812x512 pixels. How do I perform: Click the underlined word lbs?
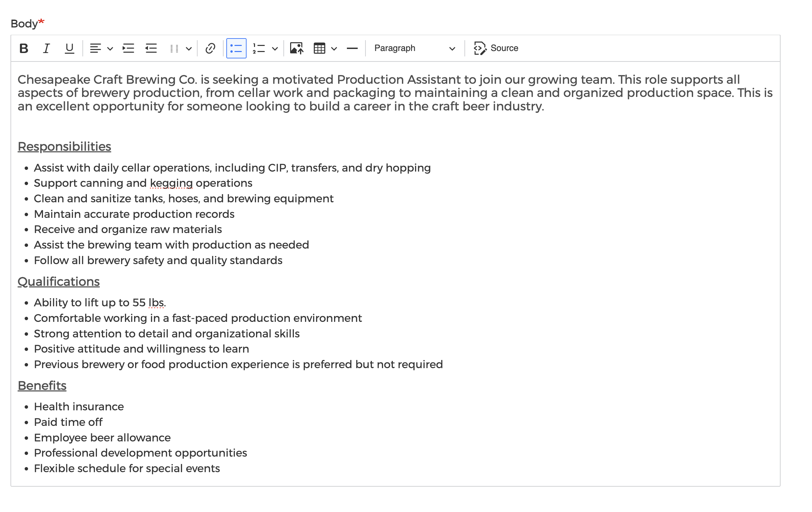click(156, 303)
